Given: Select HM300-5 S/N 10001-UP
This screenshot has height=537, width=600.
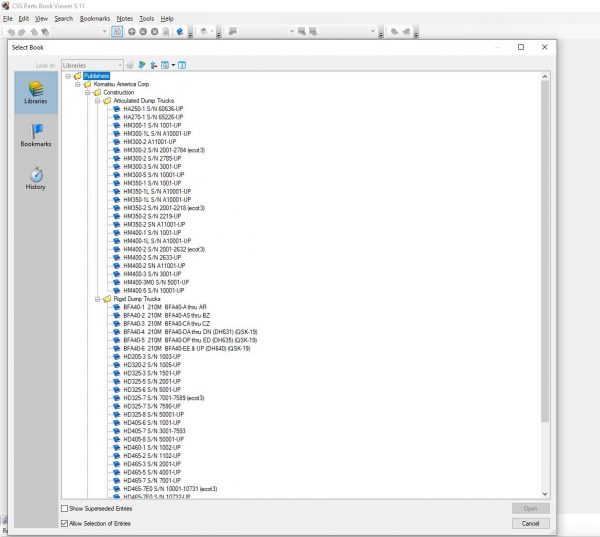Looking at the screenshot, I should [x=154, y=175].
